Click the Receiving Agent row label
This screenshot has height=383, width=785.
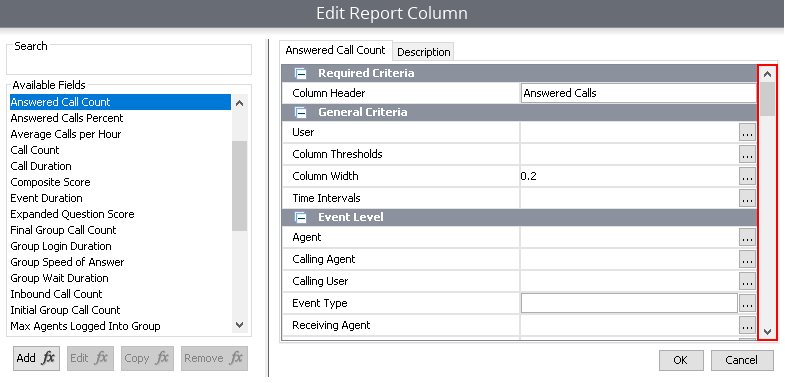[331, 325]
